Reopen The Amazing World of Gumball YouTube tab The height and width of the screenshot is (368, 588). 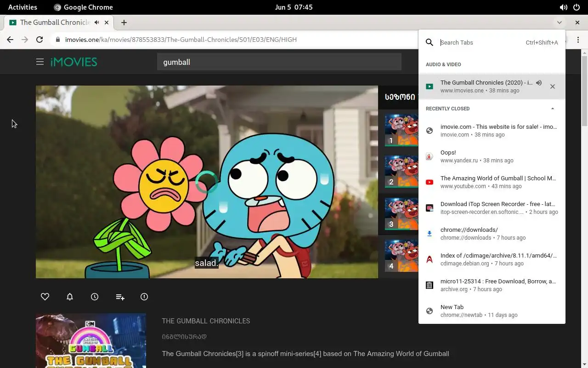492,182
